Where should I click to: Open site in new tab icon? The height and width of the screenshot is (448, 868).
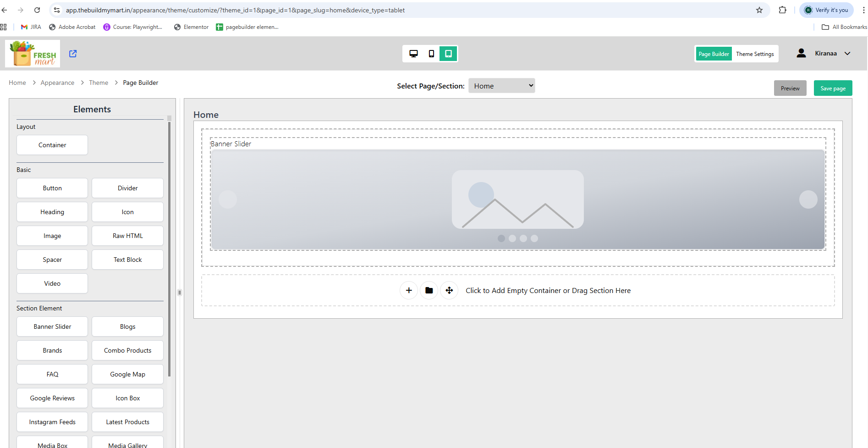pos(73,54)
